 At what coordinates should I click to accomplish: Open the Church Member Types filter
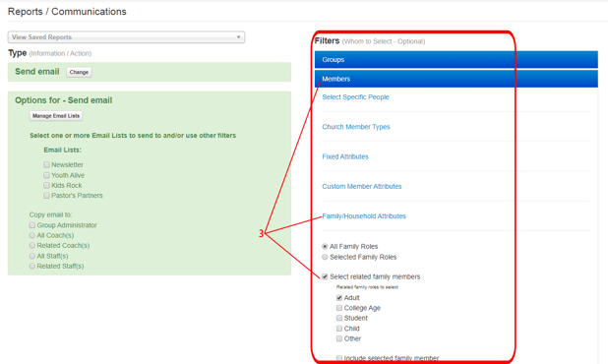tap(356, 127)
